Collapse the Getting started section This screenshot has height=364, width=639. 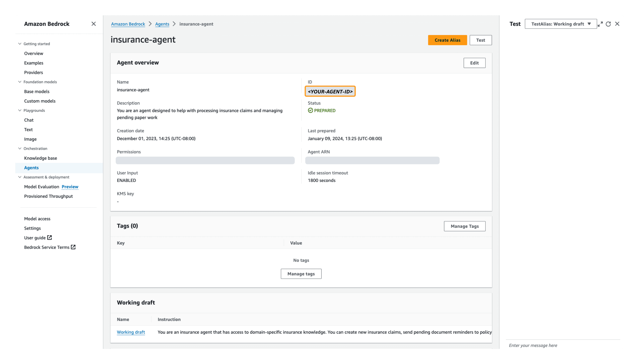20,44
